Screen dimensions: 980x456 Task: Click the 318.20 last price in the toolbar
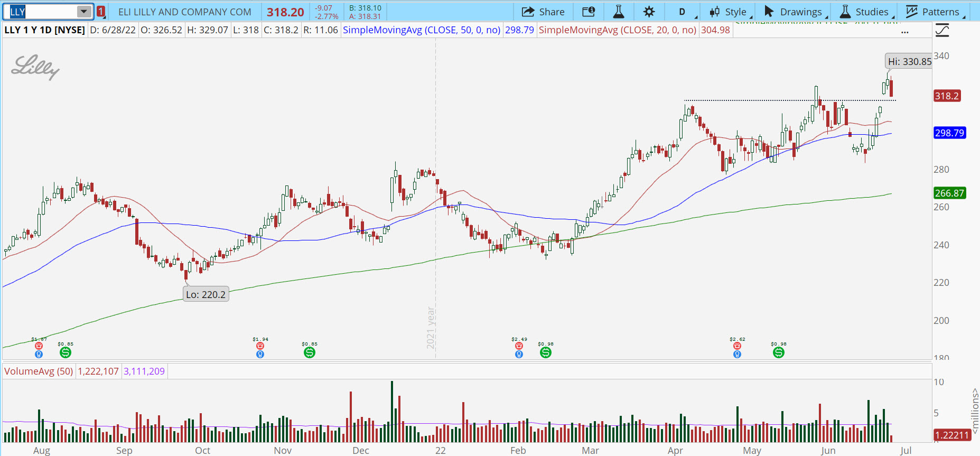285,12
